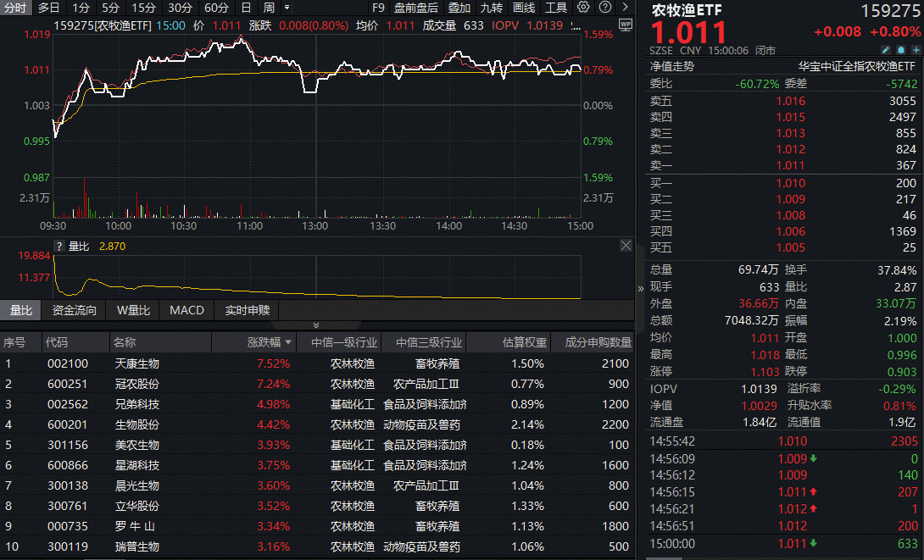Viewport: 924px width, 560px height.
Task: Click the WP icon at chart corner
Action: point(626,25)
